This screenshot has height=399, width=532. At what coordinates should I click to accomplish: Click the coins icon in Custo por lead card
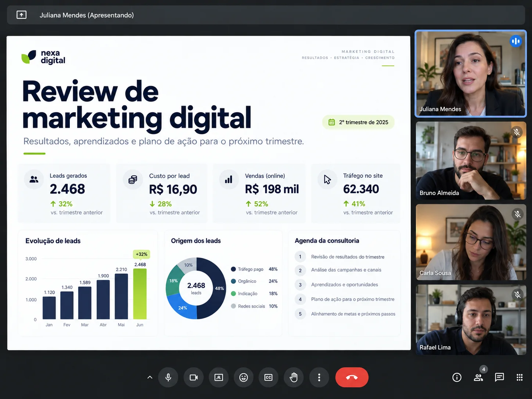coord(133,179)
